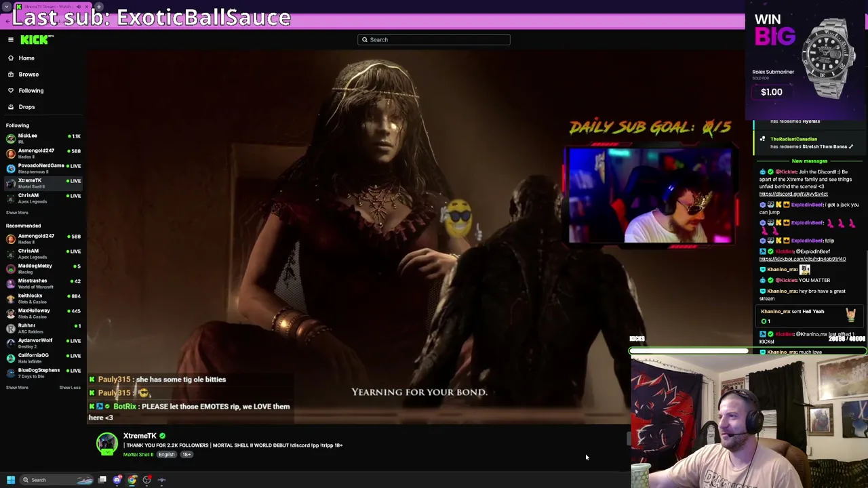The width and height of the screenshot is (868, 488).
Task: Click Misstrashes avatar icon
Action: (11, 283)
